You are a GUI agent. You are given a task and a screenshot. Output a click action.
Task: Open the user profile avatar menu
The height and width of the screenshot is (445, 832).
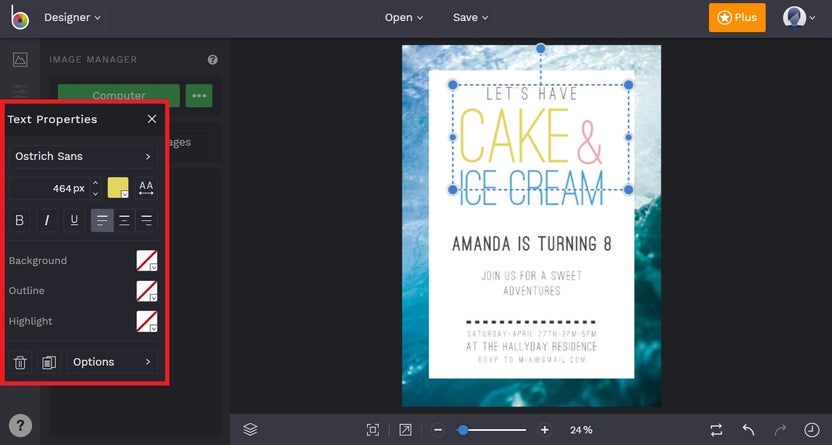click(799, 18)
